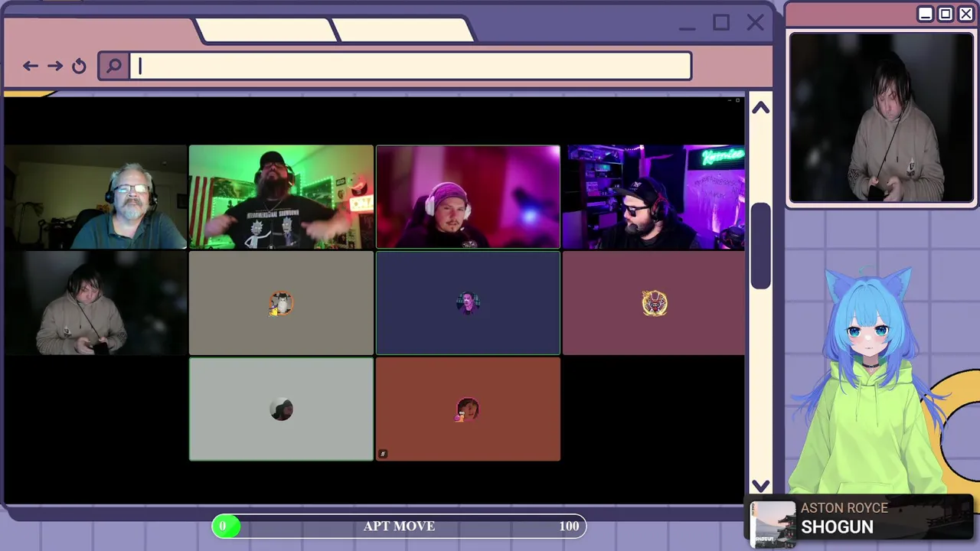The height and width of the screenshot is (551, 980).
Task: Switch to the first blank browser tab
Action: (266, 30)
